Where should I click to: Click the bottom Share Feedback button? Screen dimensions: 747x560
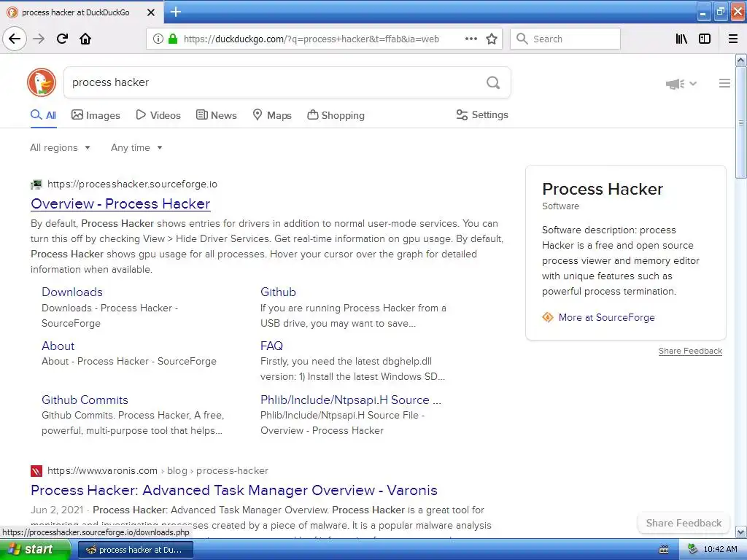pyautogui.click(x=684, y=523)
